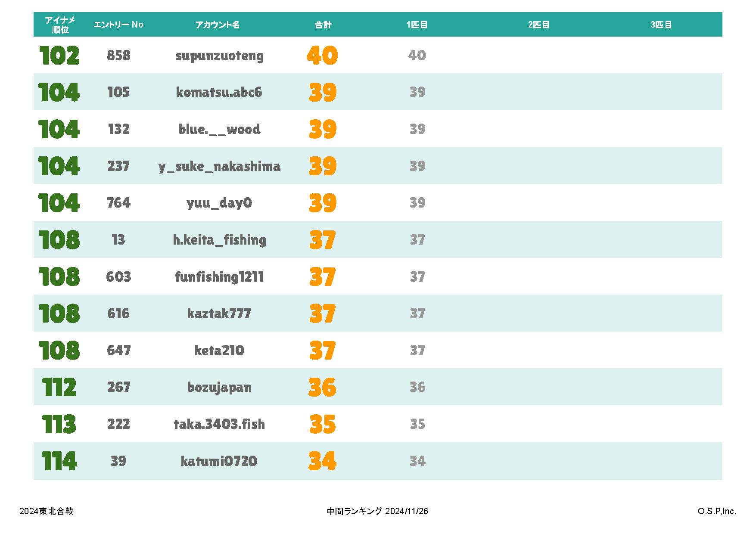The height and width of the screenshot is (534, 756).
Task: Click account name y_suke_nakashima
Action: pos(219,166)
